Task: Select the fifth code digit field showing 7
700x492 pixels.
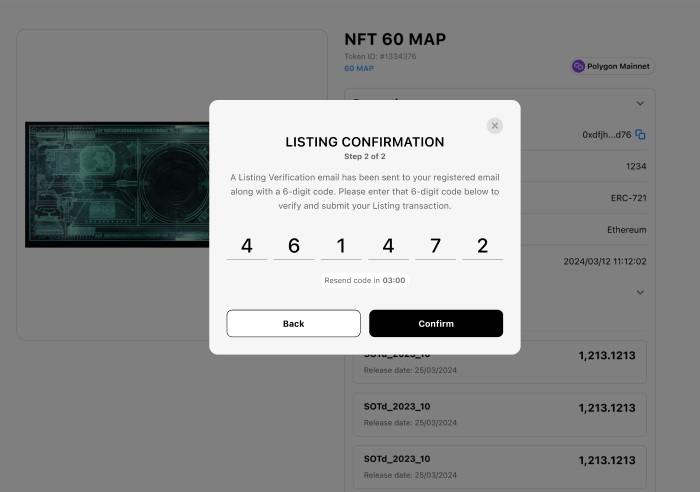Action: point(435,246)
